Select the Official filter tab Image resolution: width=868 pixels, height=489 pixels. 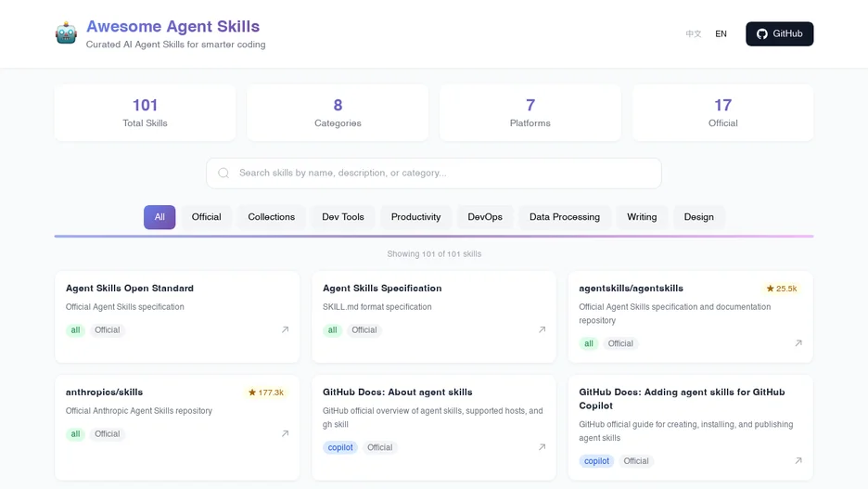[x=207, y=217]
